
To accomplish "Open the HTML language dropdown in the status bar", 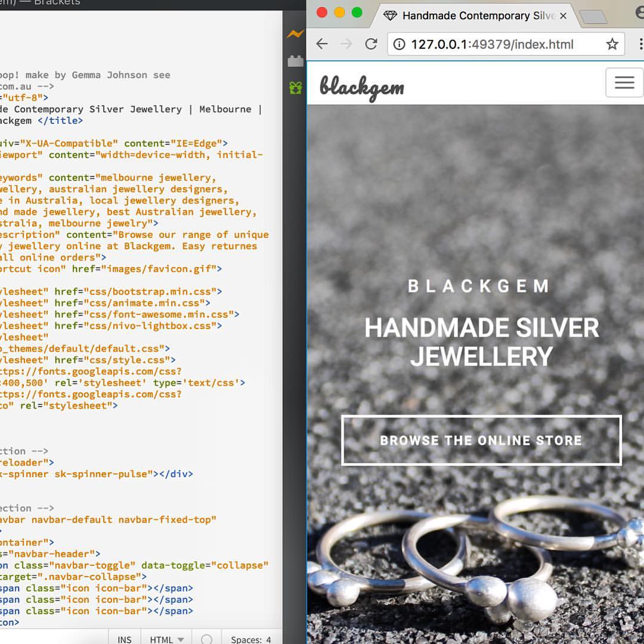I will click(166, 639).
